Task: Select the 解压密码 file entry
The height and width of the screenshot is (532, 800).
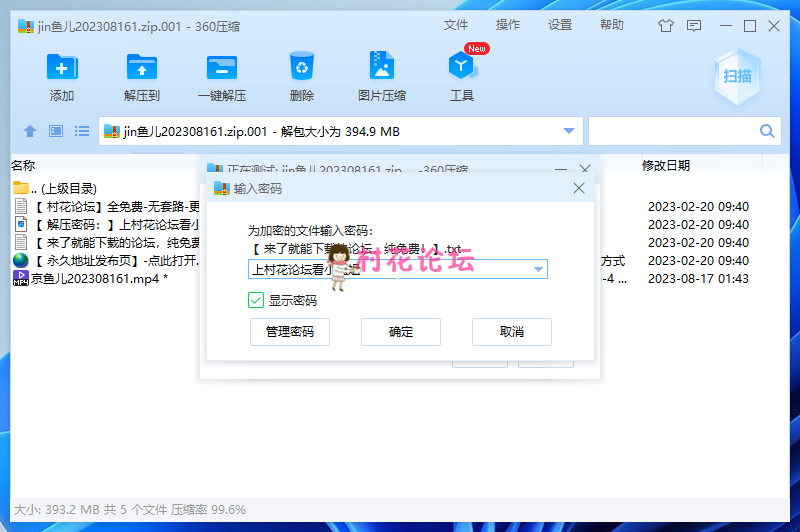Action: tap(105, 224)
